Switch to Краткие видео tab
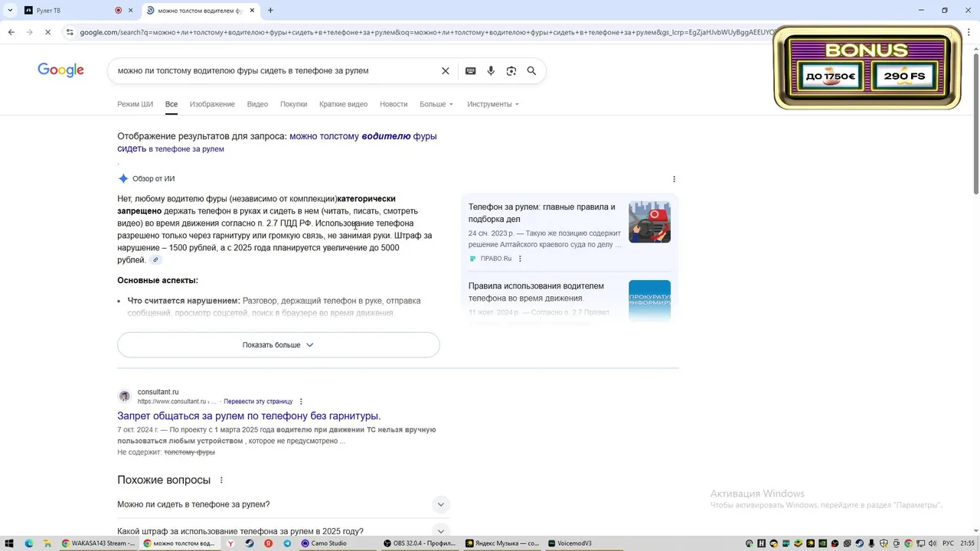This screenshot has width=980, height=551. [343, 104]
